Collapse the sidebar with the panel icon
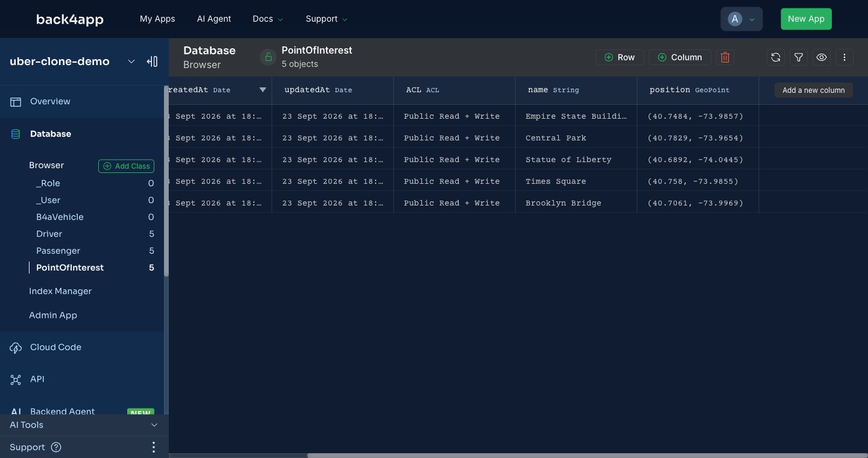The height and width of the screenshot is (458, 868). click(x=152, y=61)
